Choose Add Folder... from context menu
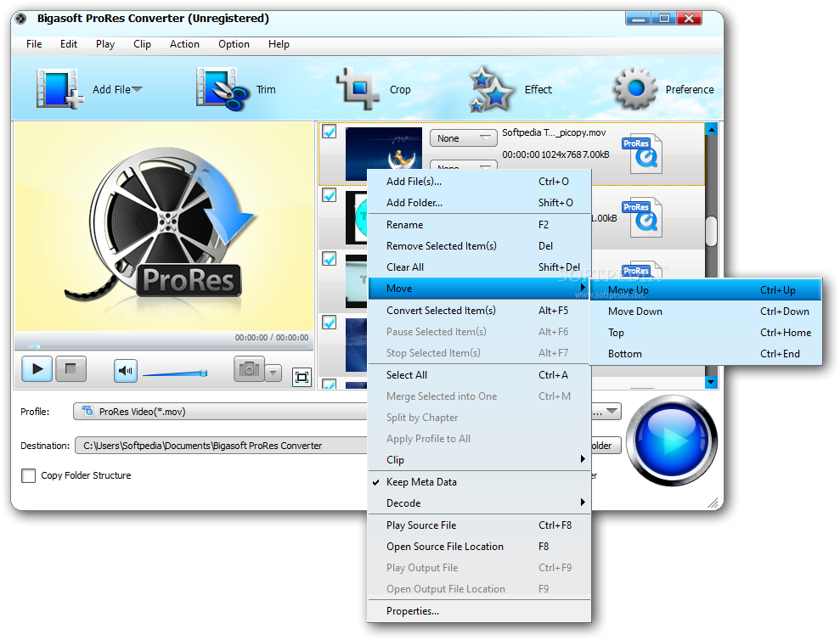 coord(479,203)
